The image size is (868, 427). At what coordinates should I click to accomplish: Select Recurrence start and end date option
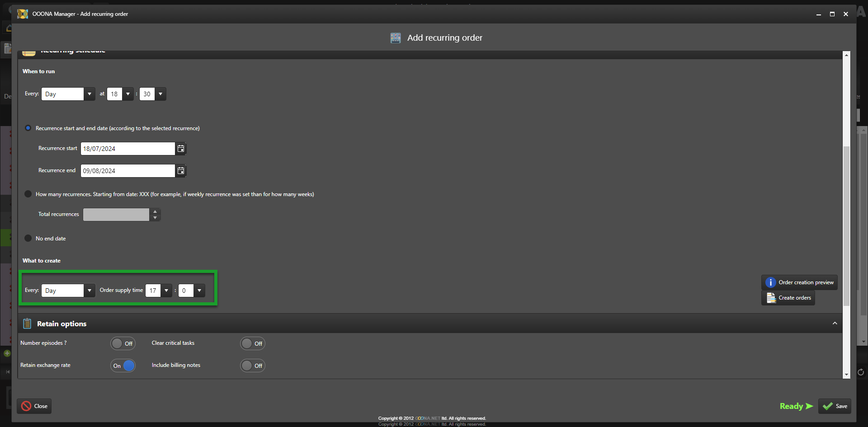[28, 128]
